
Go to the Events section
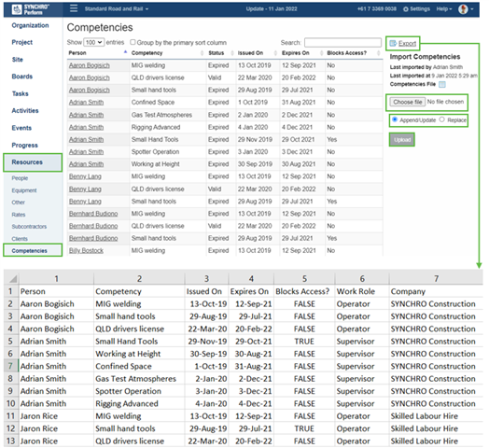click(21, 128)
